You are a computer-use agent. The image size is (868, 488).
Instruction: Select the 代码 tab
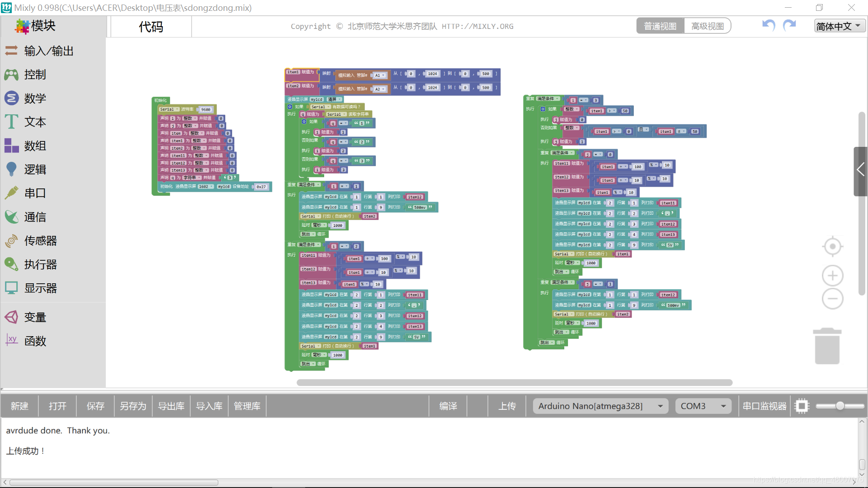(x=151, y=27)
